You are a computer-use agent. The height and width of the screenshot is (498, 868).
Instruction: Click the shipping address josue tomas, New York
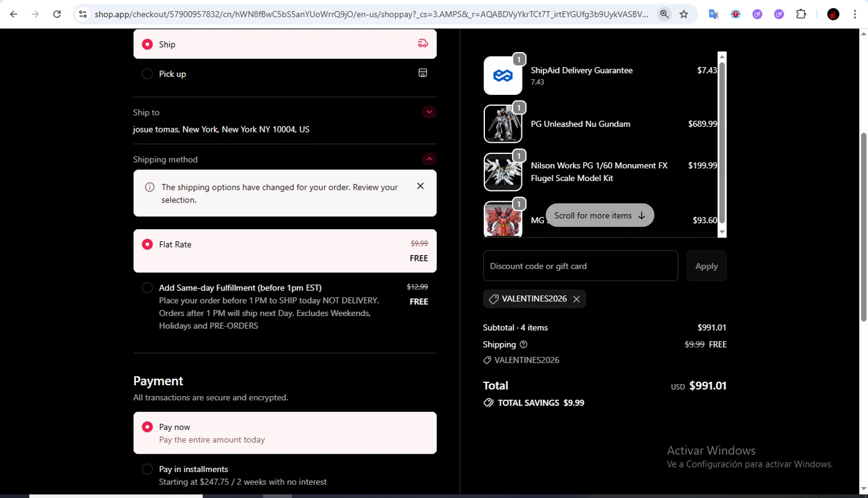(x=221, y=130)
